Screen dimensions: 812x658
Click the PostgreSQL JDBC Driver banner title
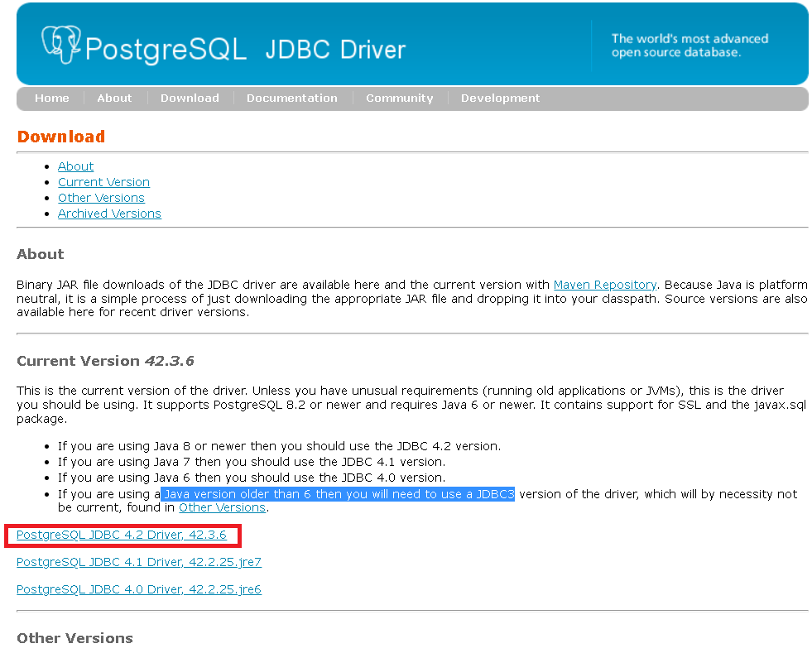245,49
